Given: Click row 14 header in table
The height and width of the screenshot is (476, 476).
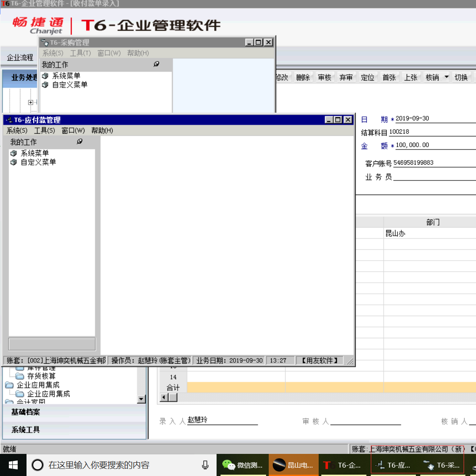Looking at the screenshot, I should pyautogui.click(x=173, y=377).
